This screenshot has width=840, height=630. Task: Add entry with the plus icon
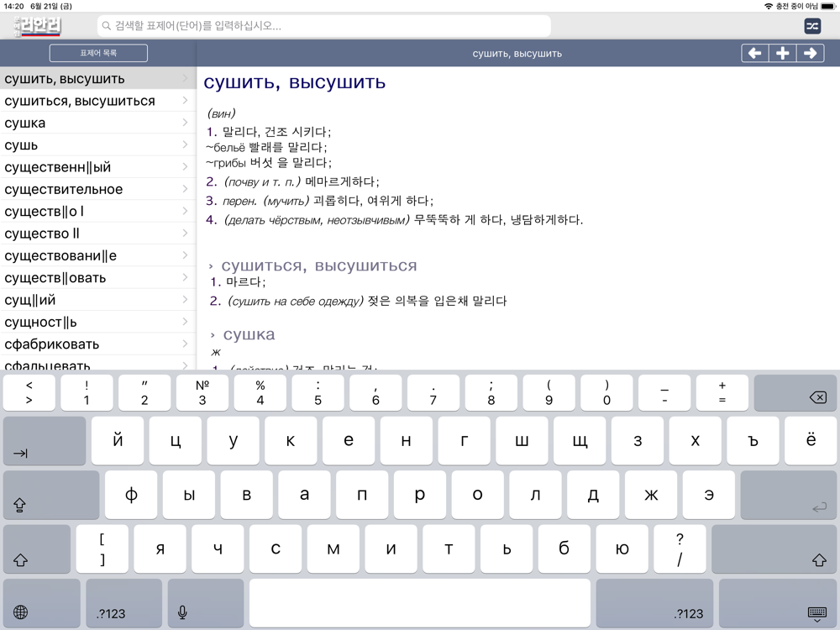click(x=783, y=53)
